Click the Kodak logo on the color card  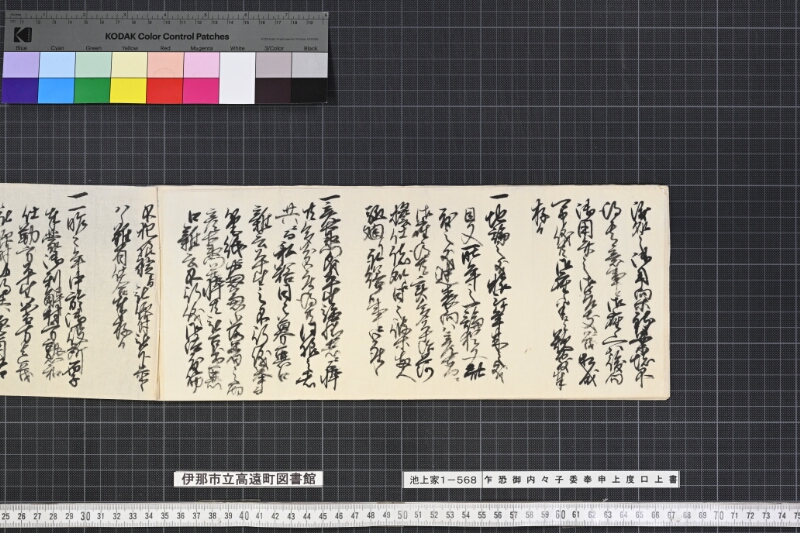[x=23, y=35]
